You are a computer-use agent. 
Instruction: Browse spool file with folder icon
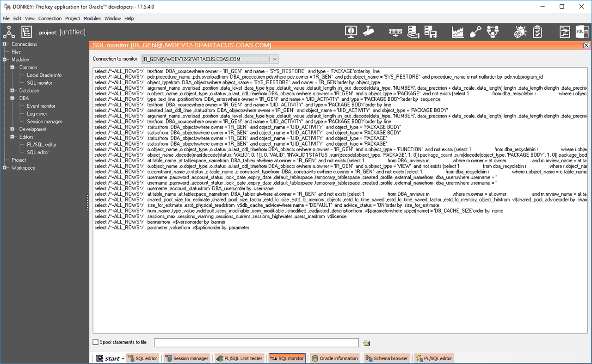click(x=367, y=343)
